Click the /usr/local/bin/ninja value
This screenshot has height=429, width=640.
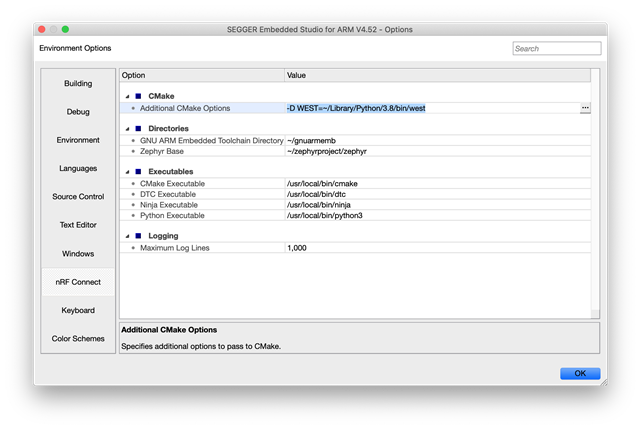tap(319, 205)
